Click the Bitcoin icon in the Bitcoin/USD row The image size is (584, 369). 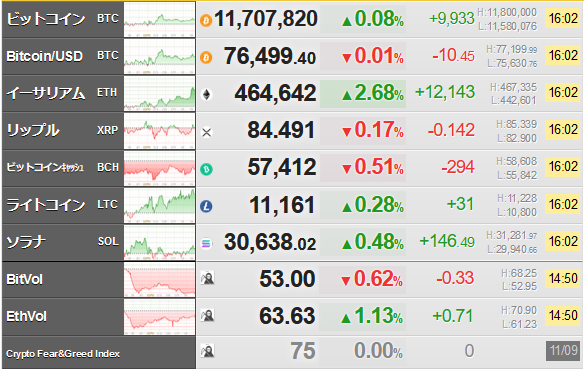click(x=206, y=57)
